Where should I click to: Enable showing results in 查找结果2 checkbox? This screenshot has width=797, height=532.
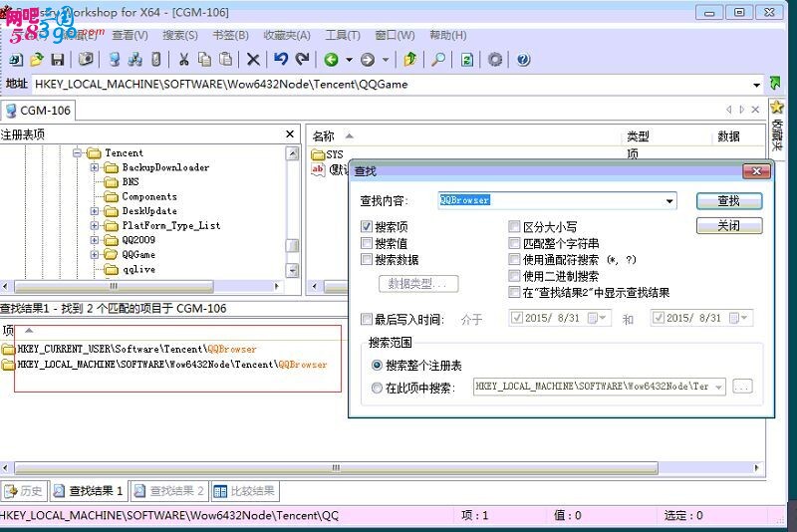coord(514,292)
